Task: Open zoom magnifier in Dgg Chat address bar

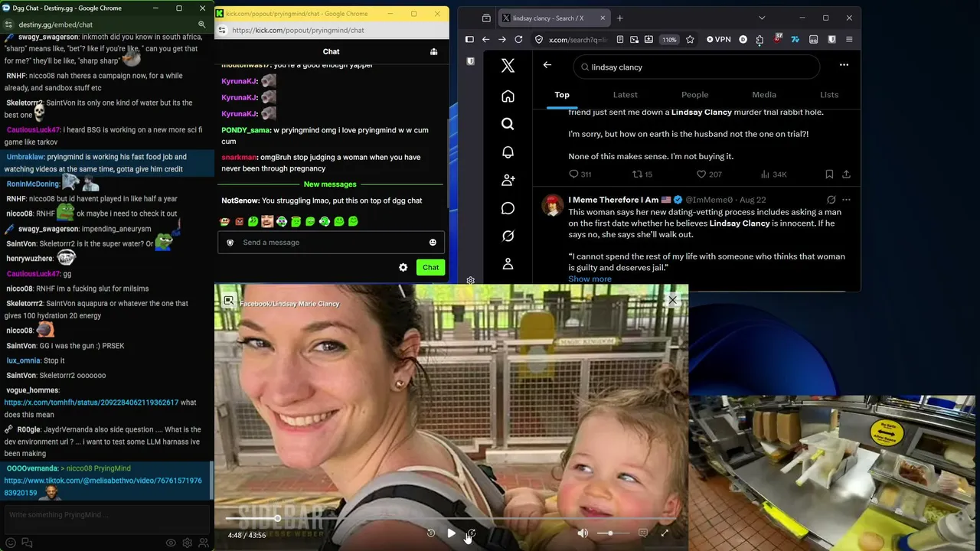Action: [202, 24]
